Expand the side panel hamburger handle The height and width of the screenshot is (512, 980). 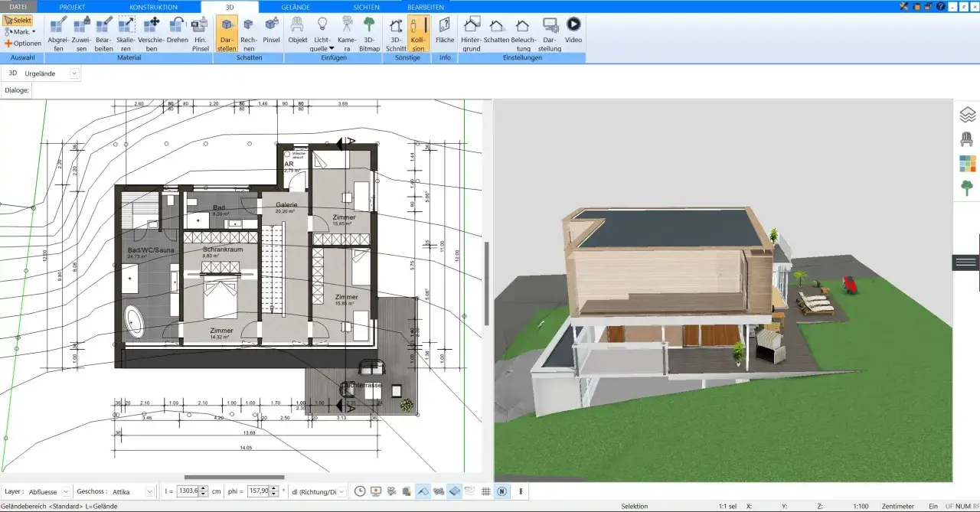(x=966, y=262)
